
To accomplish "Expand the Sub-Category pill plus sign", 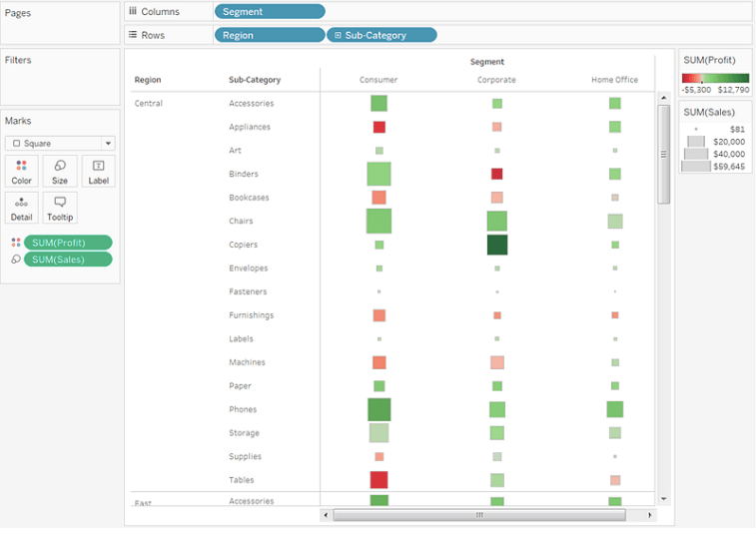I will point(338,35).
